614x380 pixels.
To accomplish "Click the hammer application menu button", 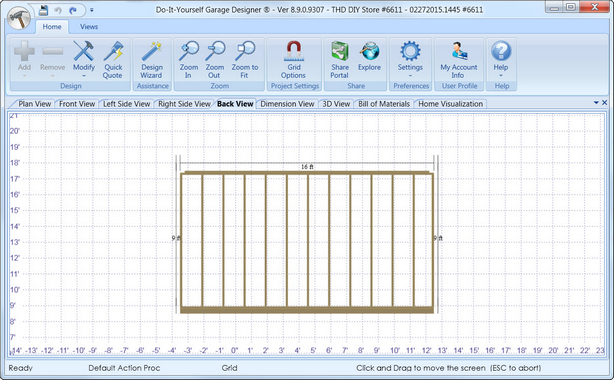I will coord(19,18).
